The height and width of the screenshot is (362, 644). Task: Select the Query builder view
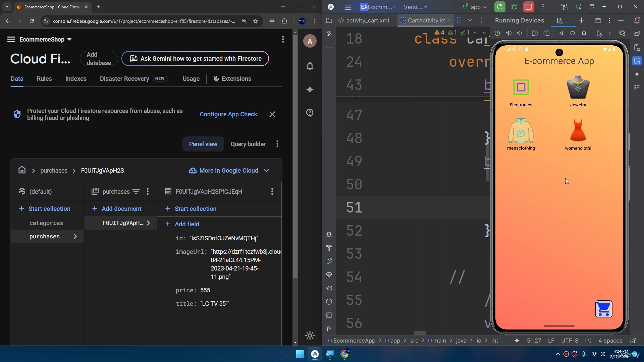(248, 144)
